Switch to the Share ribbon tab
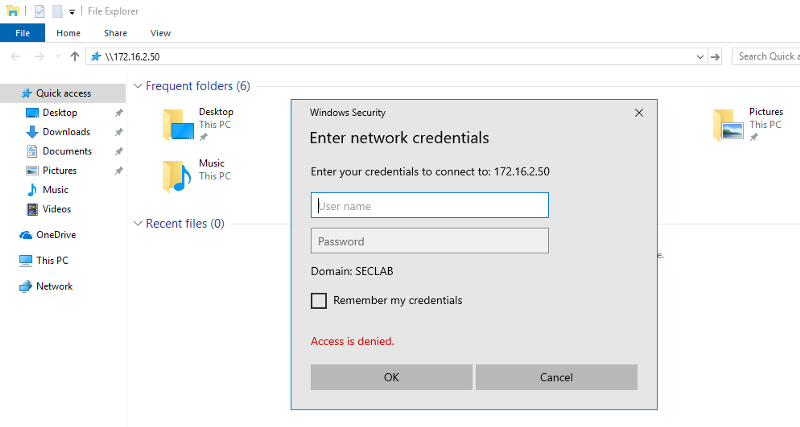Viewport: 800px width, 427px height. [115, 33]
